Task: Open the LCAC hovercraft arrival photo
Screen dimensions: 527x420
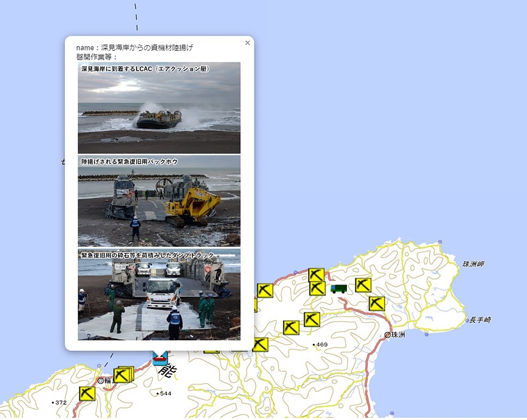Action: point(159,108)
